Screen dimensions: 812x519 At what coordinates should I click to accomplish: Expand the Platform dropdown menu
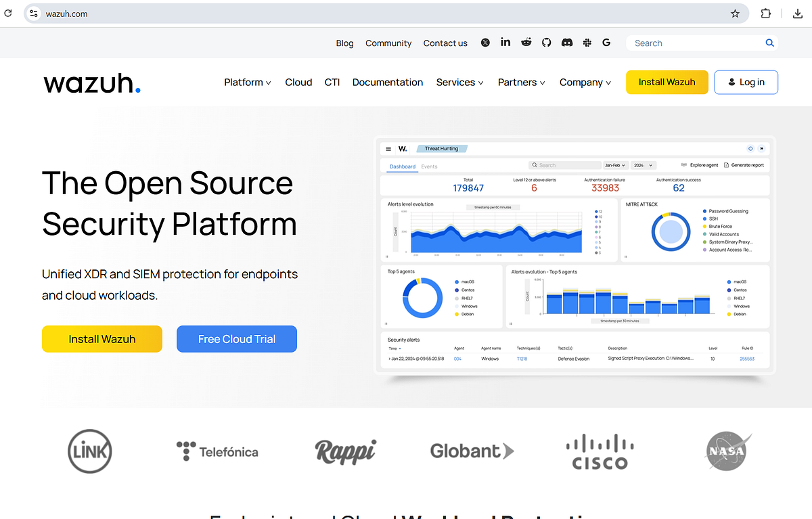(248, 82)
